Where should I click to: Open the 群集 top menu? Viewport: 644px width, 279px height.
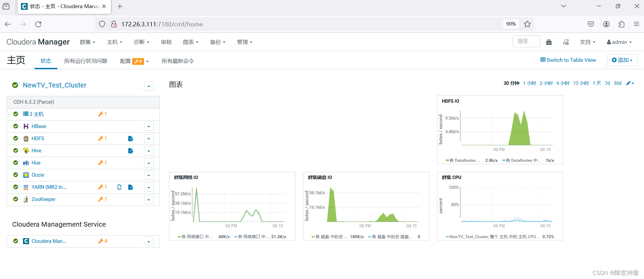pyautogui.click(x=88, y=42)
